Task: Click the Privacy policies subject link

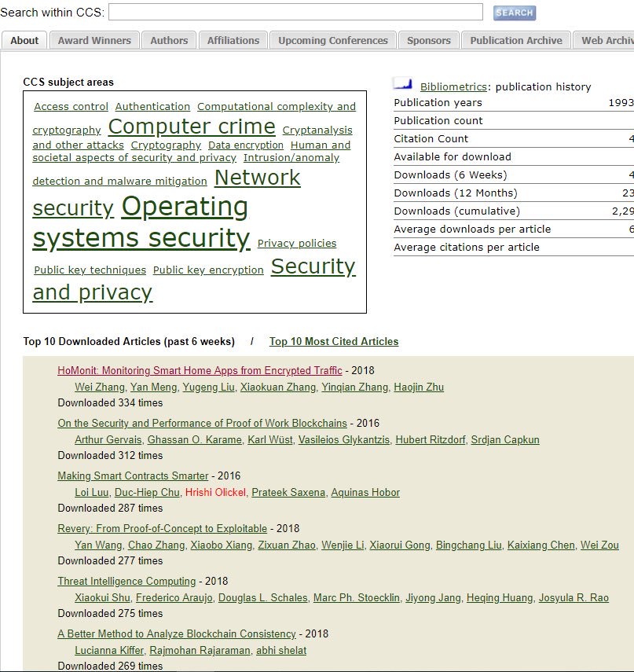Action: [297, 243]
